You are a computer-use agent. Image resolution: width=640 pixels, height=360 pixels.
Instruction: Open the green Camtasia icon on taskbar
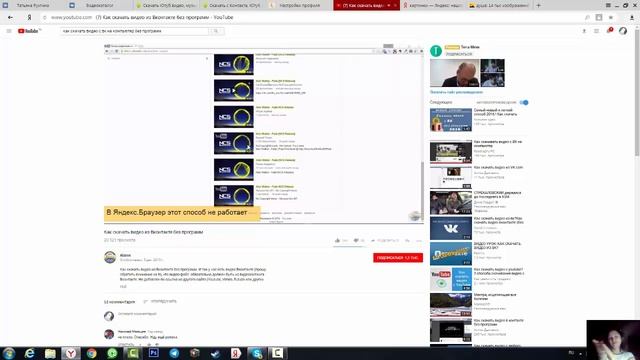133,353
